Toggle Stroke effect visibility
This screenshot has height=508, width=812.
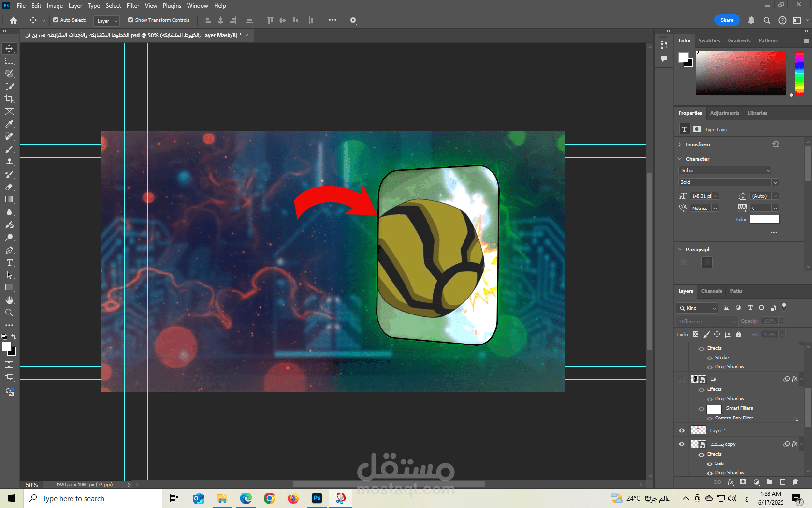point(710,358)
